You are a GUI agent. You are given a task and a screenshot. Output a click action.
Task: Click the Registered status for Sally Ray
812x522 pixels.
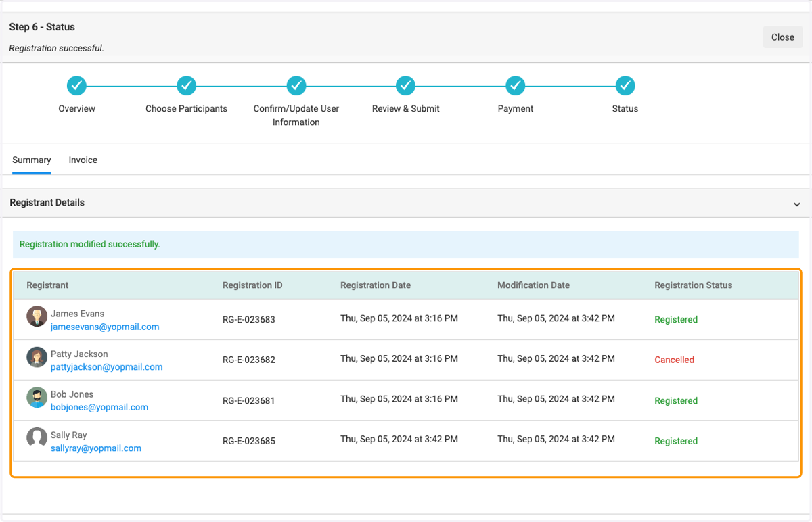point(676,441)
